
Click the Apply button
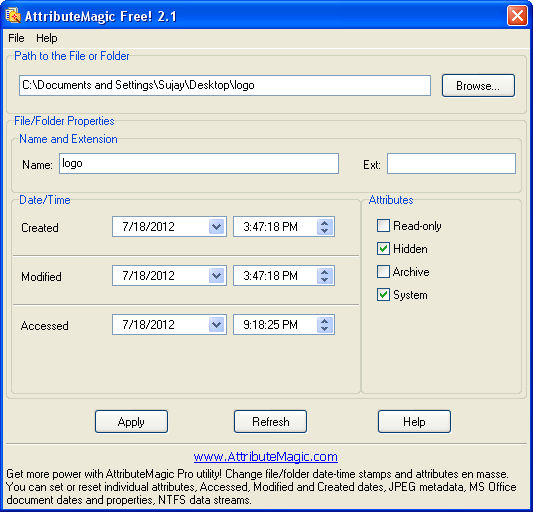click(x=131, y=422)
